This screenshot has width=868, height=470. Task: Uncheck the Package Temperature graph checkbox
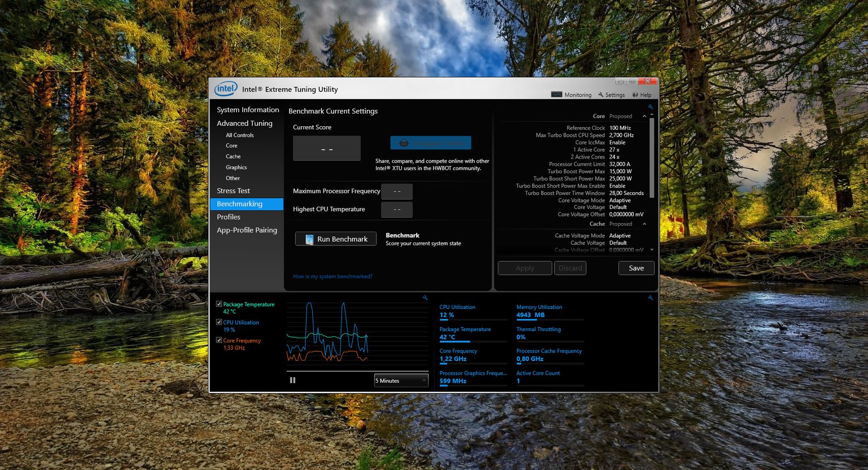pyautogui.click(x=219, y=304)
